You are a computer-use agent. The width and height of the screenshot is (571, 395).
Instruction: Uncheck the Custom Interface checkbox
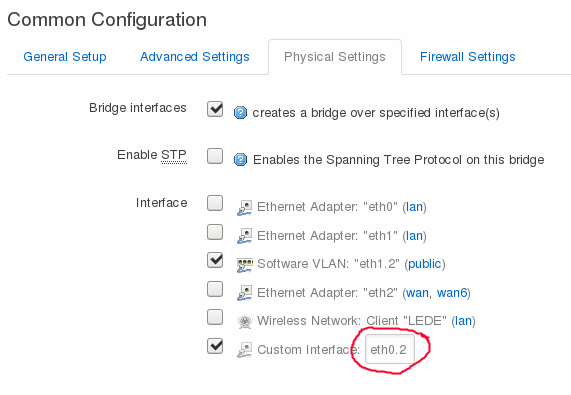click(215, 346)
